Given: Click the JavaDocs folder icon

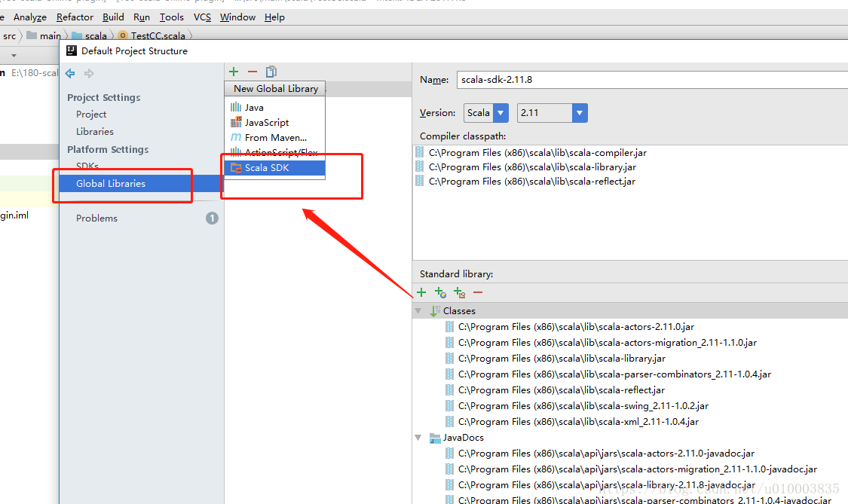Looking at the screenshot, I should click(435, 438).
